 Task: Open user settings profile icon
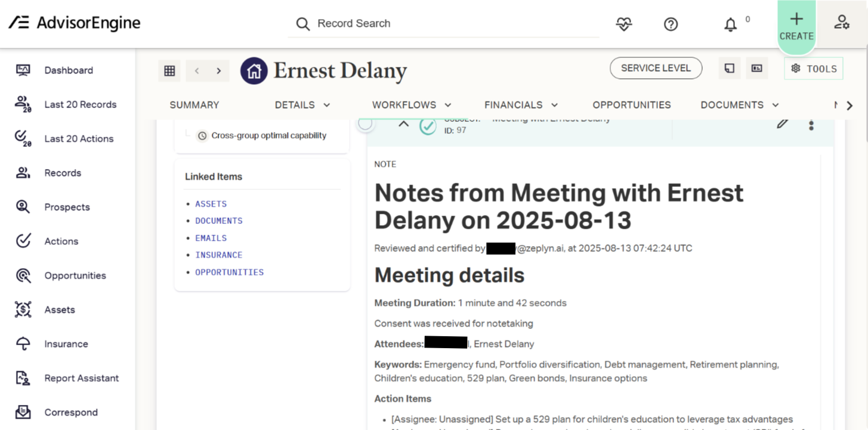pos(842,23)
